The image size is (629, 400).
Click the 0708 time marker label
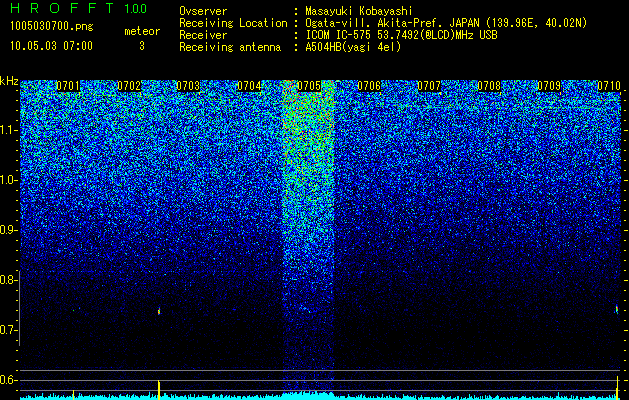click(x=489, y=86)
